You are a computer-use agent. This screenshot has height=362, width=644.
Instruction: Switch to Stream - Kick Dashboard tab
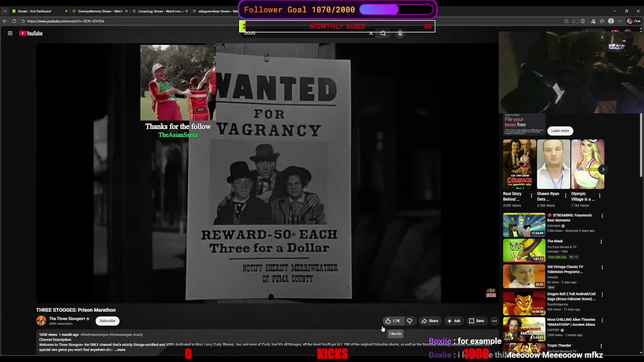(x=39, y=11)
